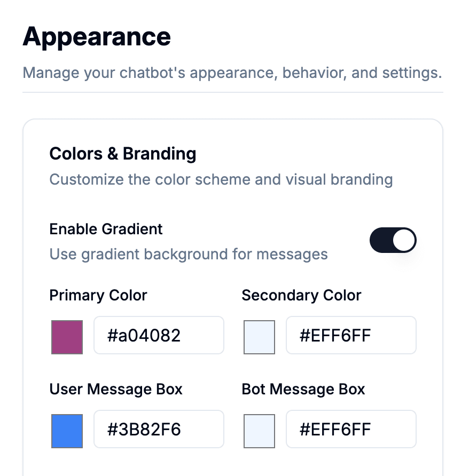Image resolution: width=469 pixels, height=476 pixels.
Task: Click the Colors & Branding section title
Action: (122, 154)
